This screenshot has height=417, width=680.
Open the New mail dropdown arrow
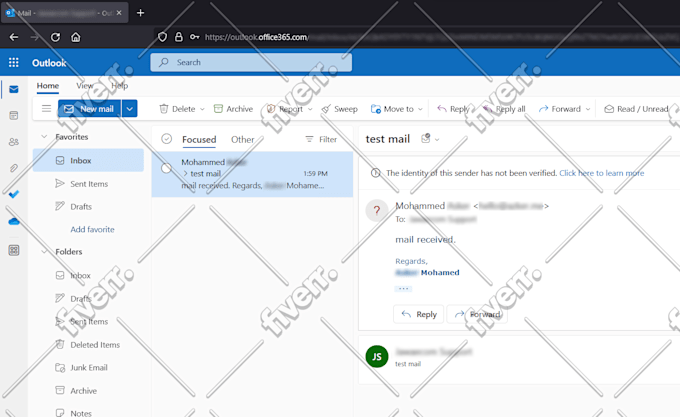130,108
